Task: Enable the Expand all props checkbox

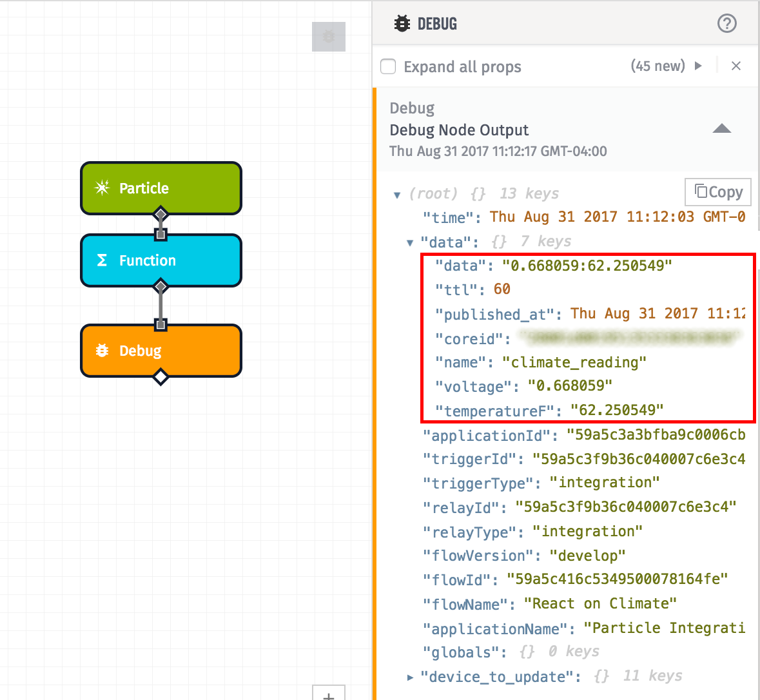Action: (x=387, y=66)
